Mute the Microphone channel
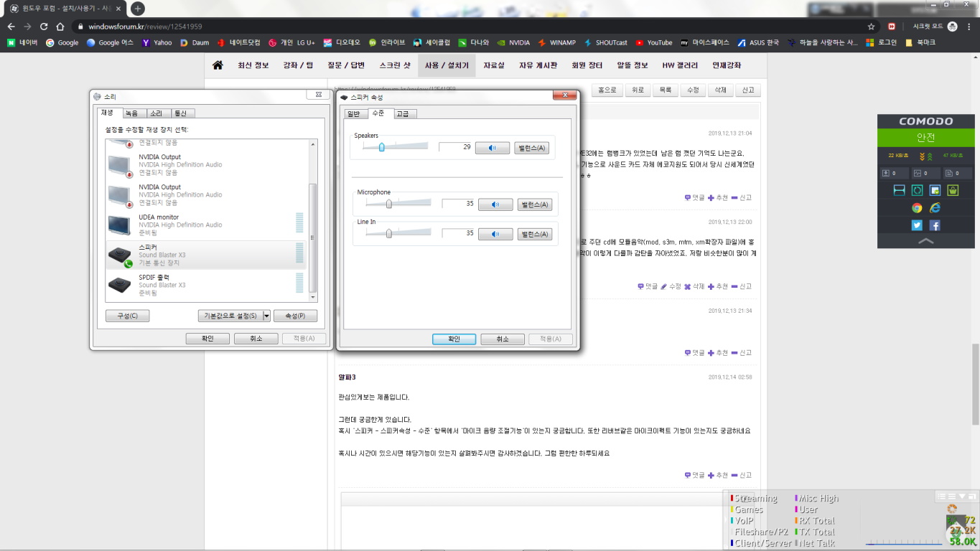Screen dimensions: 980x551 [x=495, y=204]
